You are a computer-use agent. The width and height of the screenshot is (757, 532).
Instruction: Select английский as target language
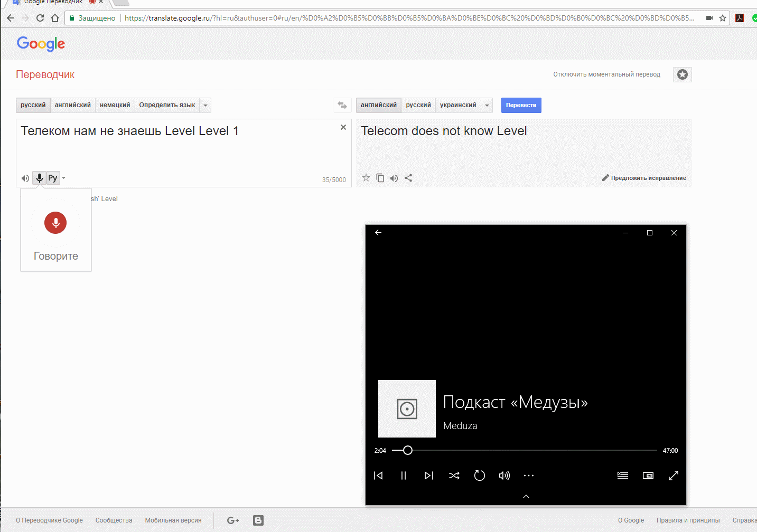click(x=379, y=105)
